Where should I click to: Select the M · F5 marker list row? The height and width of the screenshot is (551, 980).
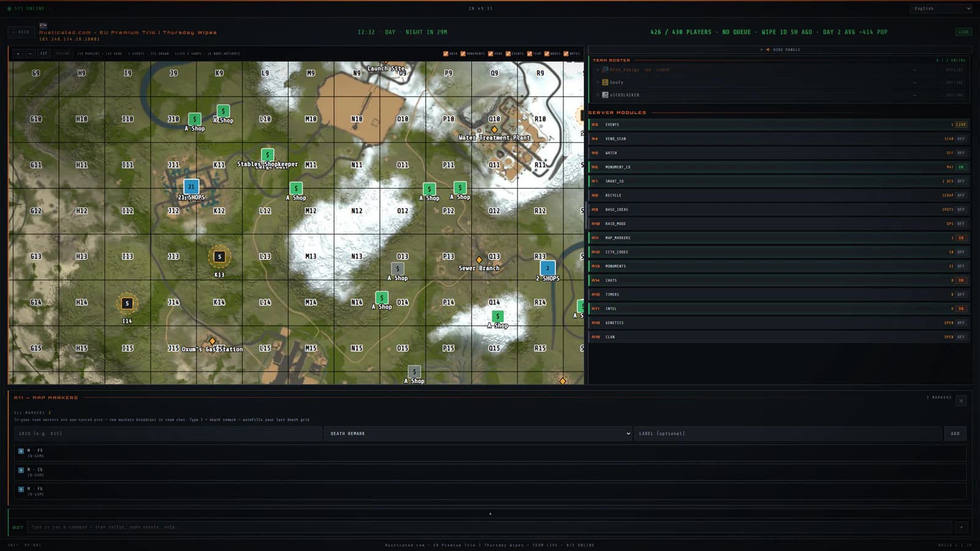pyautogui.click(x=490, y=453)
